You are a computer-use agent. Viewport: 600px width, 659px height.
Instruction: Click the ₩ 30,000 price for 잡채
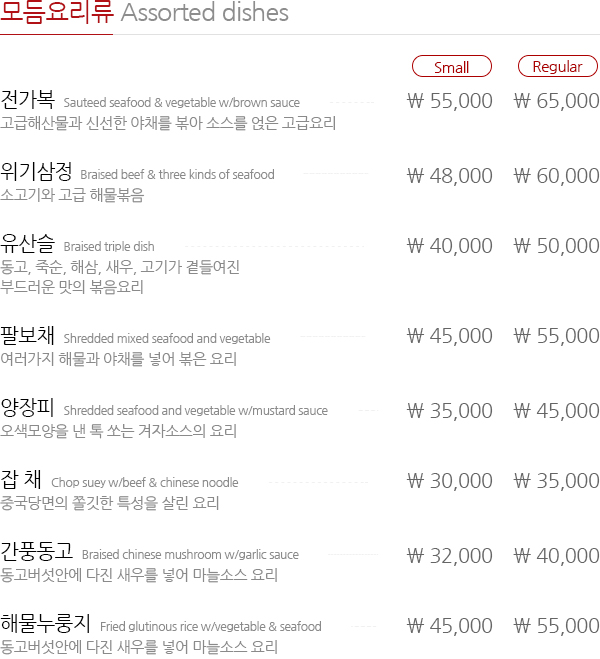[x=450, y=481]
